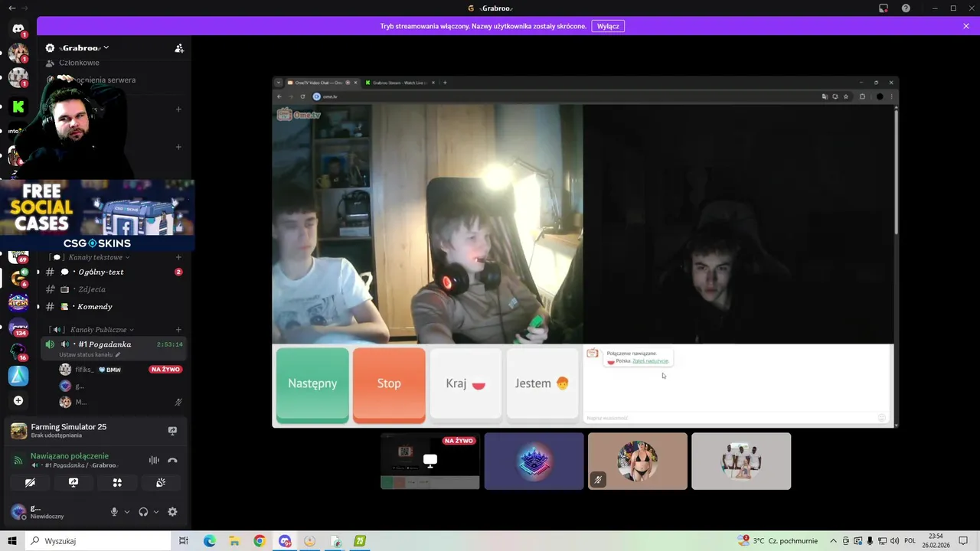
Task: Click the invite members icon beside Grabroo
Action: [x=179, y=47]
